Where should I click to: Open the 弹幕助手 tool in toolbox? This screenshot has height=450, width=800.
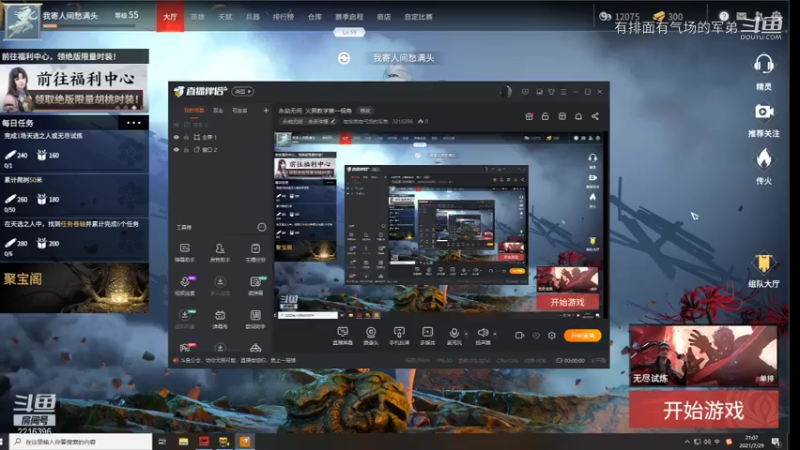click(x=185, y=248)
